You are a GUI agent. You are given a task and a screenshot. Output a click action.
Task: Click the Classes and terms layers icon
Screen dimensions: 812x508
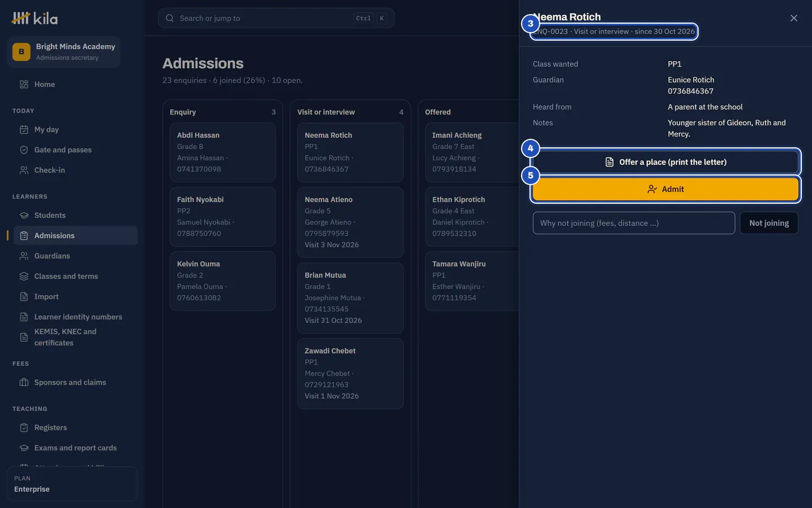click(x=24, y=276)
